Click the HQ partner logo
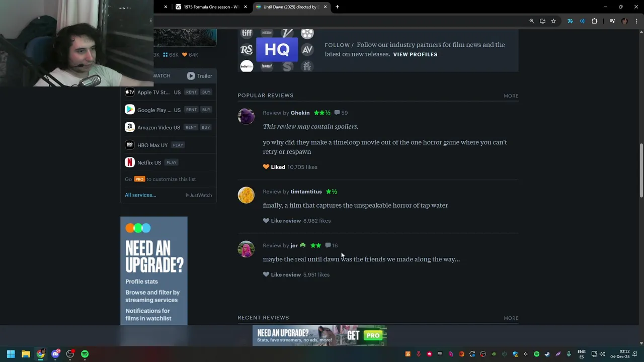The image size is (644, 362). (277, 50)
